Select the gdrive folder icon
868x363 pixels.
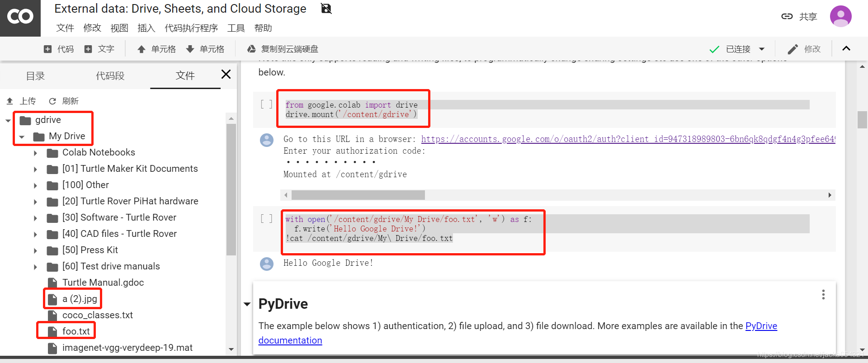25,120
